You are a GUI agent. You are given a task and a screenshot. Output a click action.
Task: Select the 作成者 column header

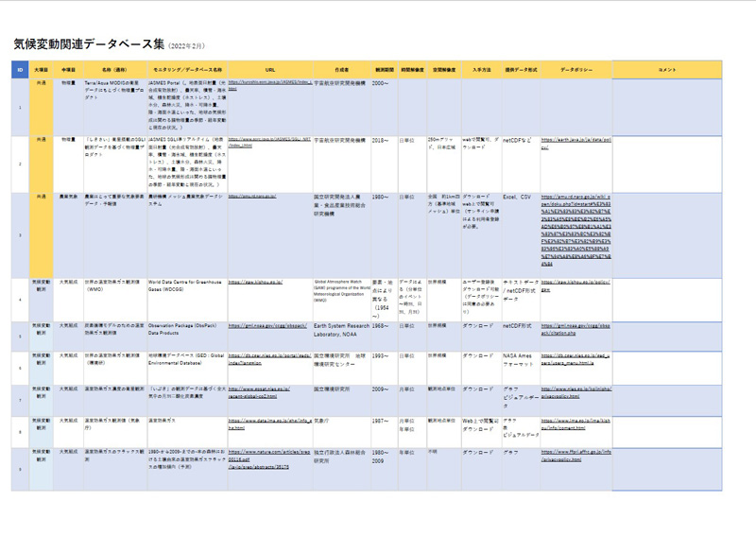coord(341,70)
